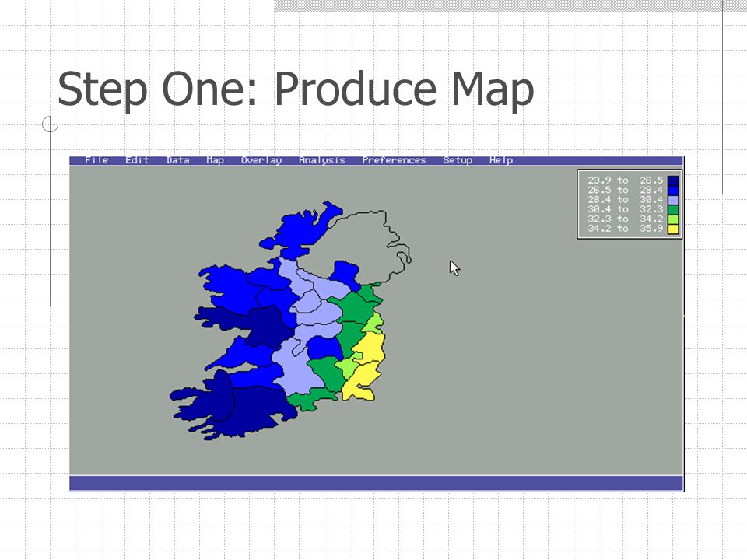Open the Analysis menu
This screenshot has width=747, height=560.
[322, 160]
